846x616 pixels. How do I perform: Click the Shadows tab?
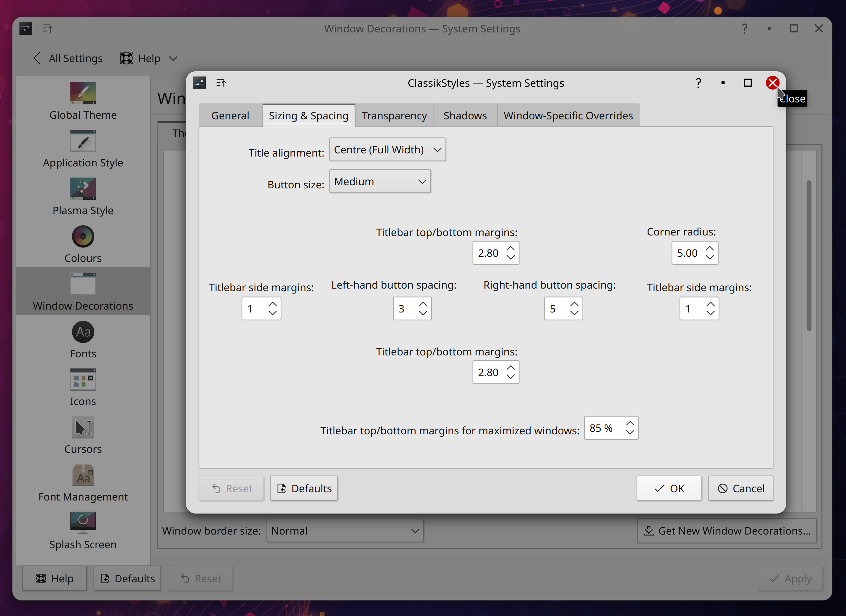point(465,115)
